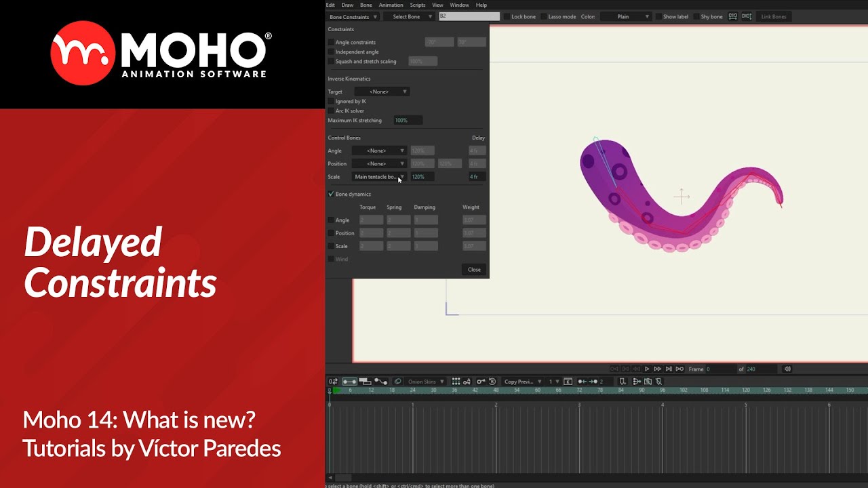Open the Animation menu
Screen dimensions: 868x488
391,5
